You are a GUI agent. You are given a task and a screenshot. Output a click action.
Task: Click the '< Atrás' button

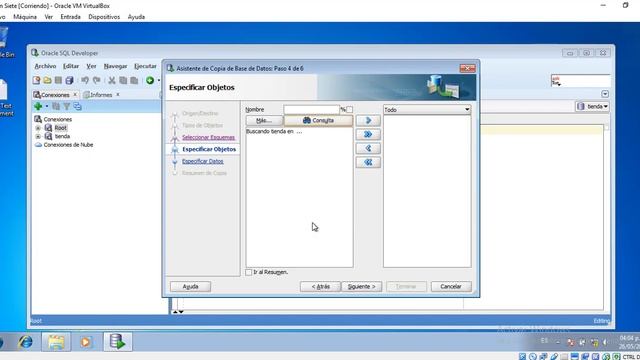(x=320, y=287)
